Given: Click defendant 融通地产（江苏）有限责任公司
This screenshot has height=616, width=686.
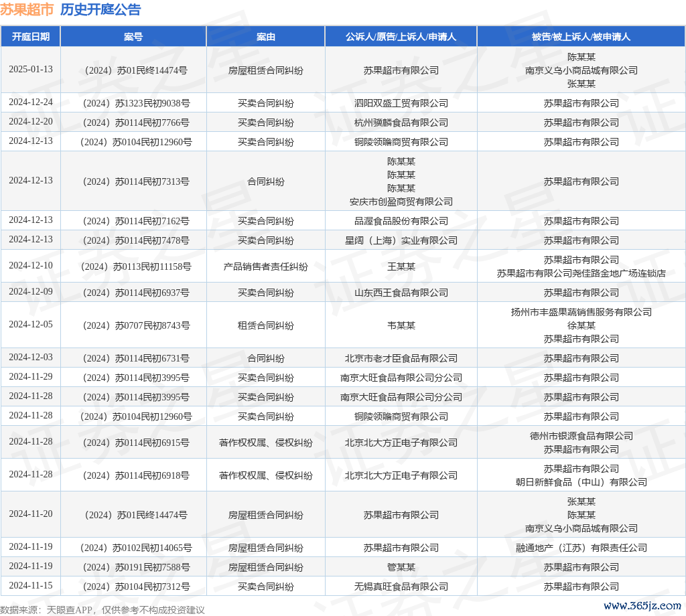Looking at the screenshot, I should pos(581,548).
